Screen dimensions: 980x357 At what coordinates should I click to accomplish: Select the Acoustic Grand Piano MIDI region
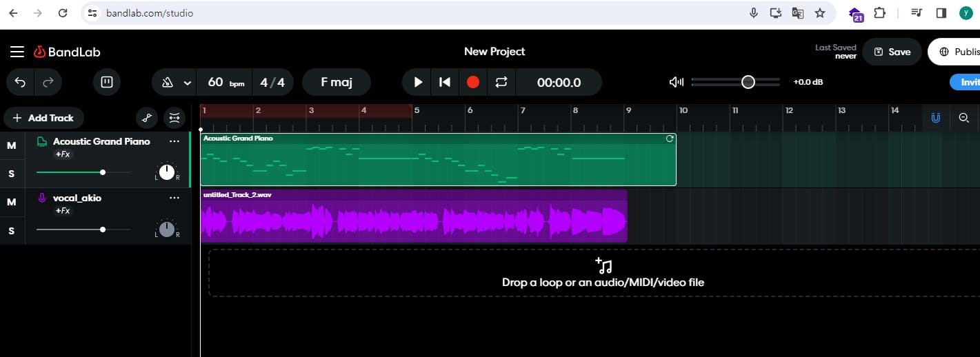coord(438,159)
